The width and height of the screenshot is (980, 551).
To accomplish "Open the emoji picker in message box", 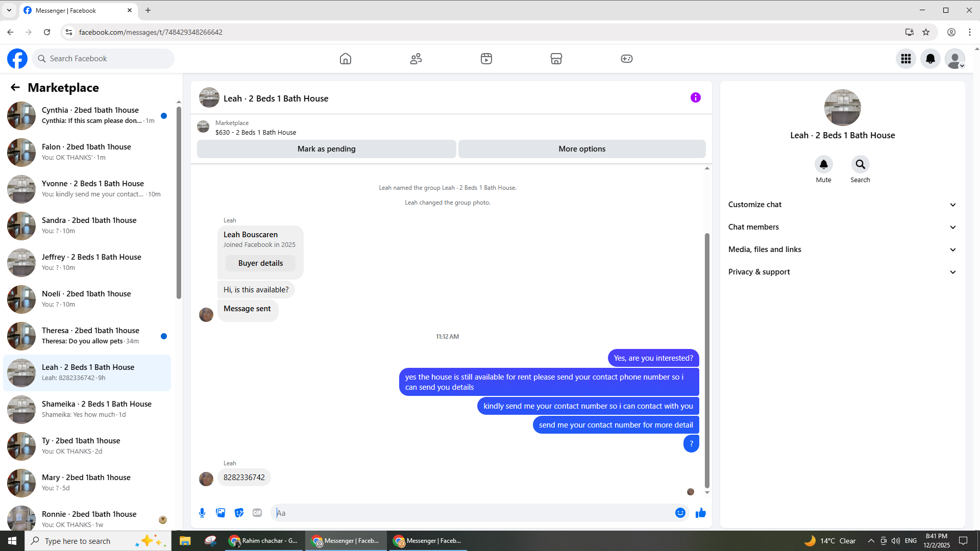I will point(680,513).
